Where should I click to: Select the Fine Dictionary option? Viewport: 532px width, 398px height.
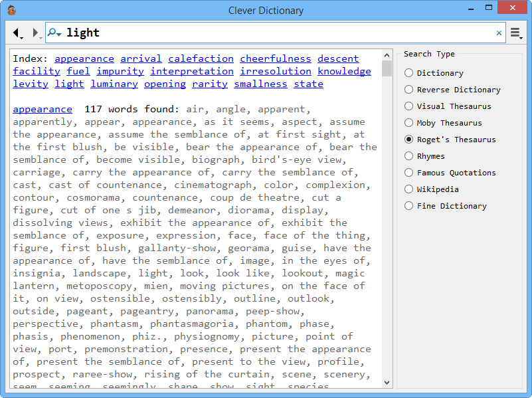coord(446,206)
